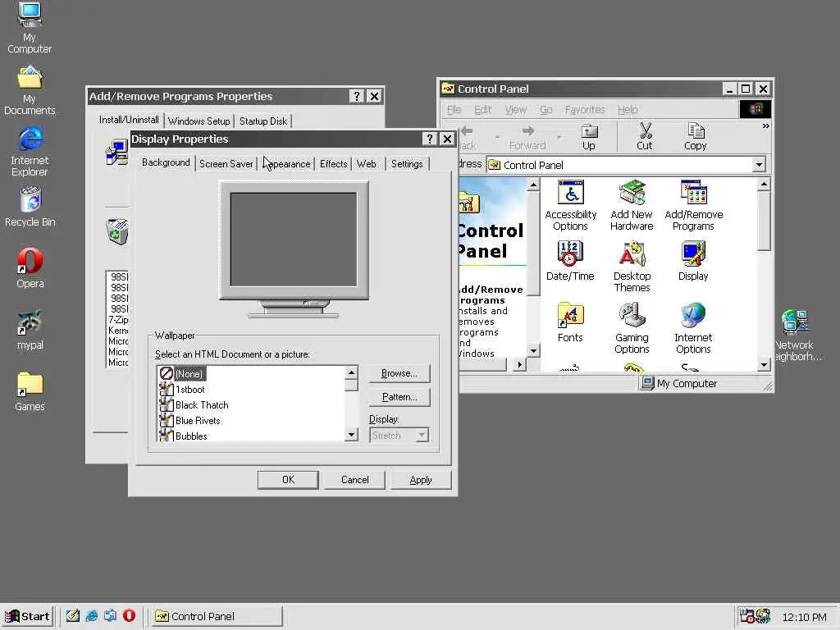
Task: Select Add/Remove Programs icon in Control Panel
Action: (694, 206)
